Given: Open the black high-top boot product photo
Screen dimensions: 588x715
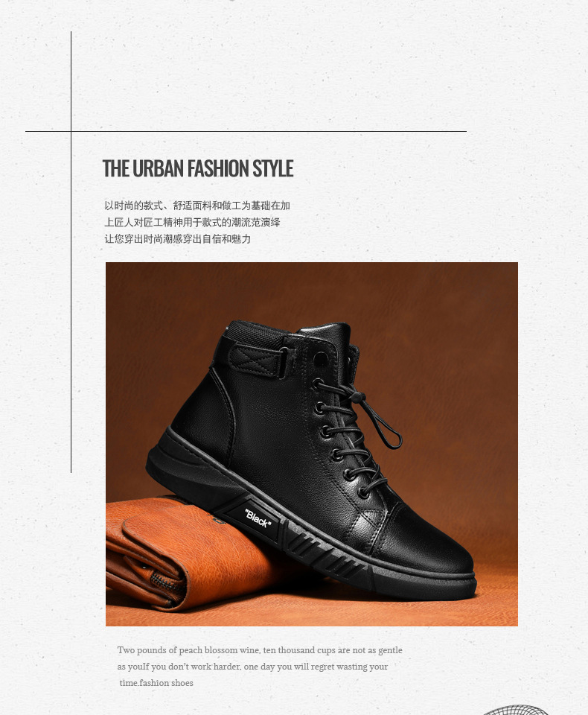Looking at the screenshot, I should point(312,444).
